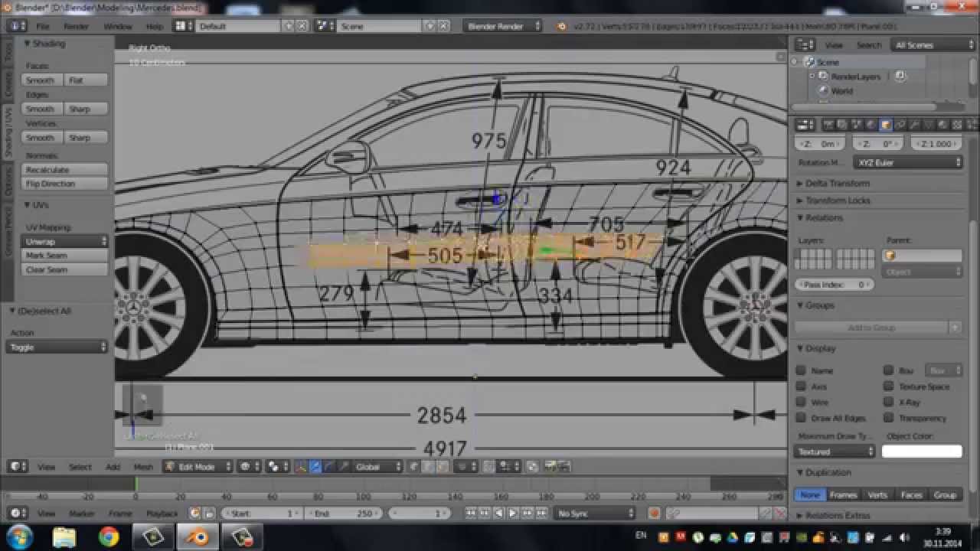Add a new scene with the plus icon beside Scene
This screenshot has height=551, width=980.
click(430, 26)
